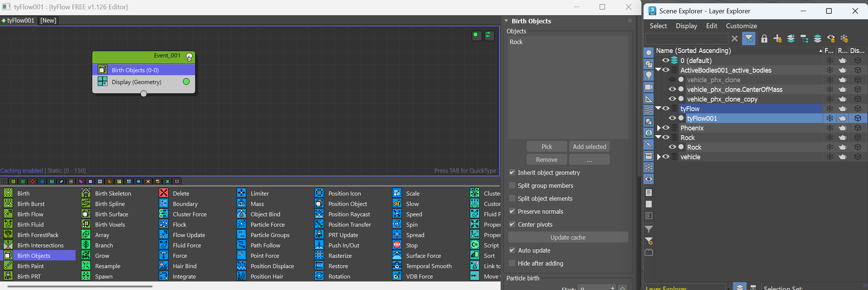Select Birth Objects (0-0) operator in Event_001
The image size is (868, 290).
144,70
